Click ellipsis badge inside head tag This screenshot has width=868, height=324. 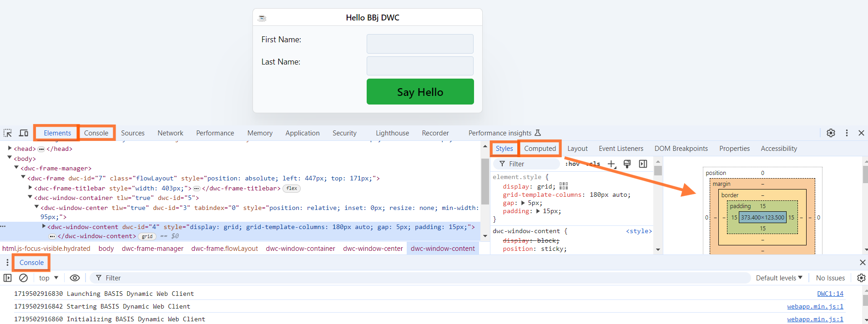pyautogui.click(x=41, y=149)
